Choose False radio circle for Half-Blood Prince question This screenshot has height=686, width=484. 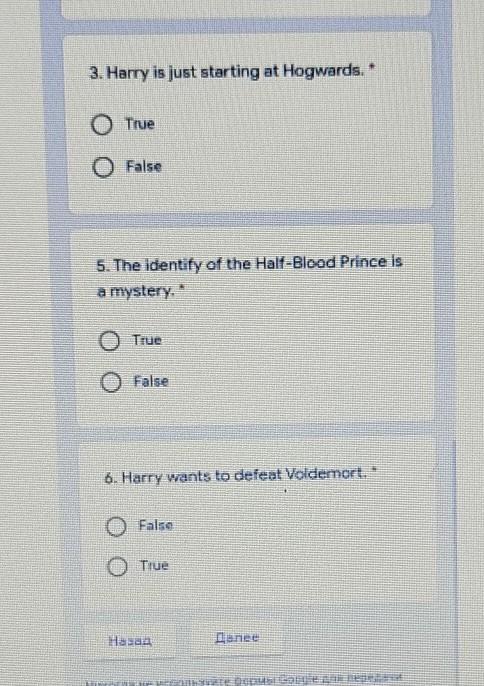tap(111, 382)
